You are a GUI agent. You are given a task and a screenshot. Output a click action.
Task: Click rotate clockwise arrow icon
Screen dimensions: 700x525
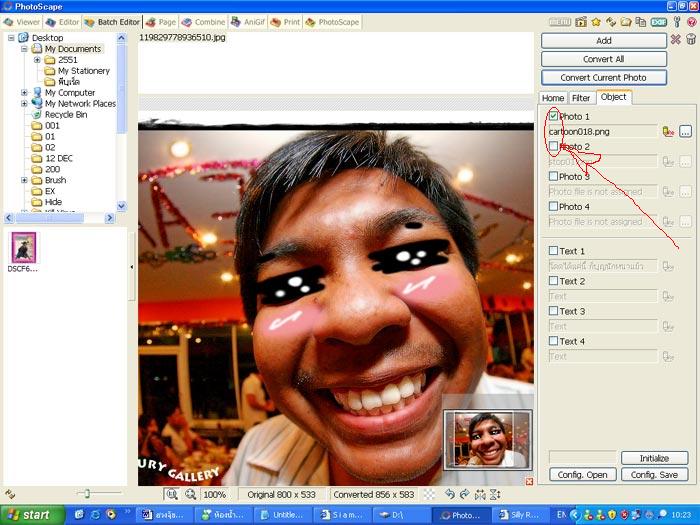point(465,494)
